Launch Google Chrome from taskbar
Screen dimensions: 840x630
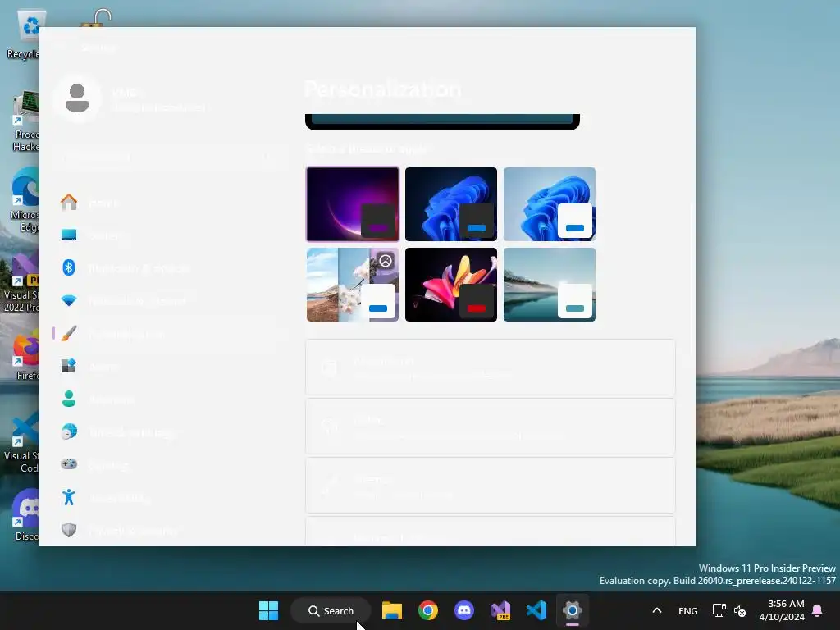428,610
